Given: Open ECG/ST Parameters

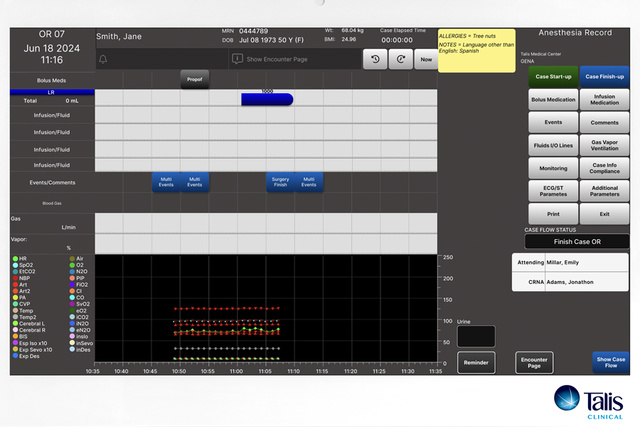Looking at the screenshot, I should [553, 191].
